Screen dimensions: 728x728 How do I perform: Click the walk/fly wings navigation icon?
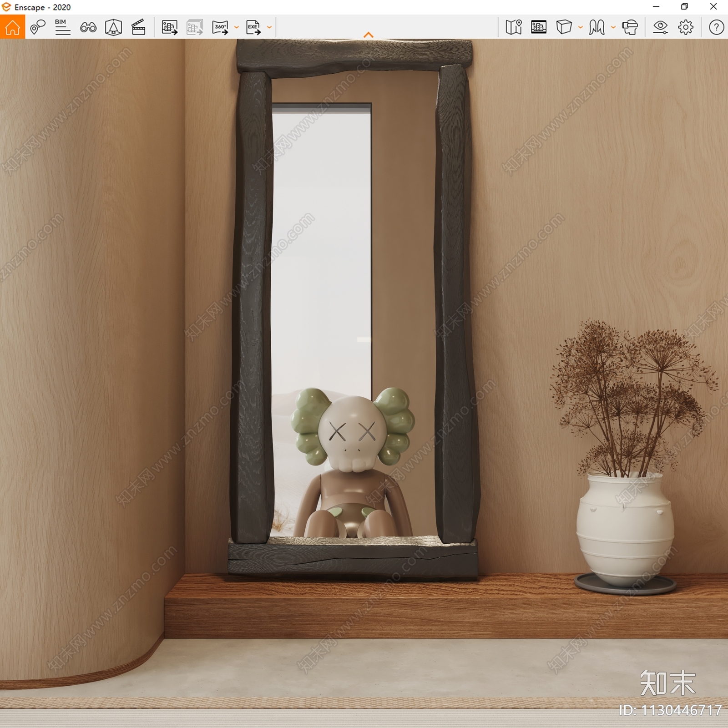[597, 27]
